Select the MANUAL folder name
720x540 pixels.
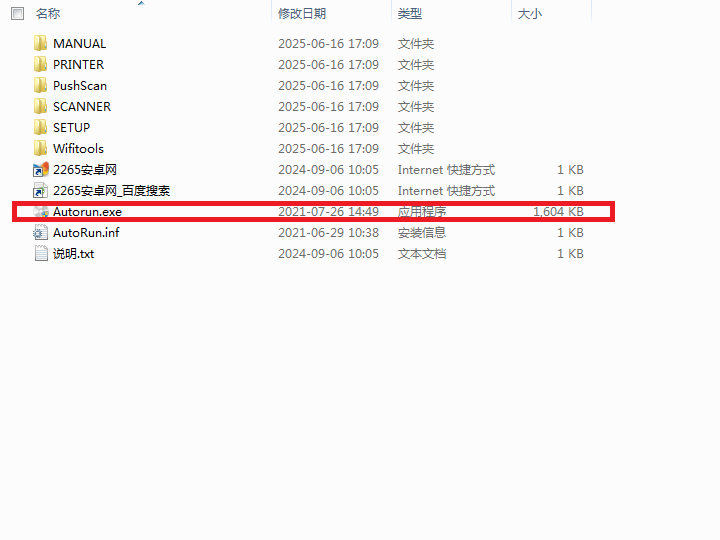tap(79, 44)
